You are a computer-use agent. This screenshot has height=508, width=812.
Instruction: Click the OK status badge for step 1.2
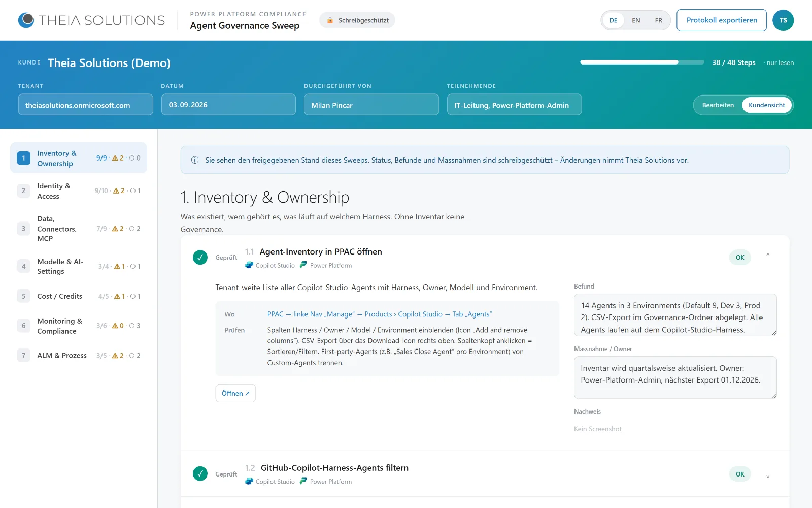tap(740, 474)
